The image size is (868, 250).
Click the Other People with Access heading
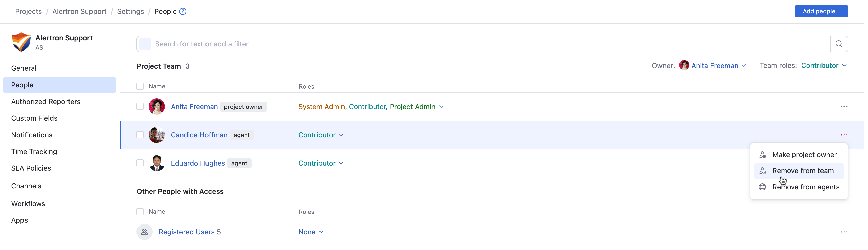[180, 191]
